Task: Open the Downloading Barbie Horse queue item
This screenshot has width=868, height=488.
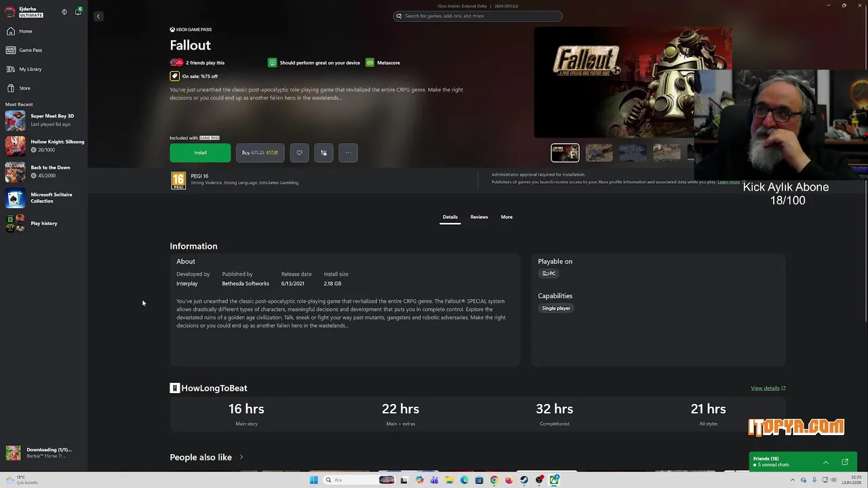Action: (43, 453)
